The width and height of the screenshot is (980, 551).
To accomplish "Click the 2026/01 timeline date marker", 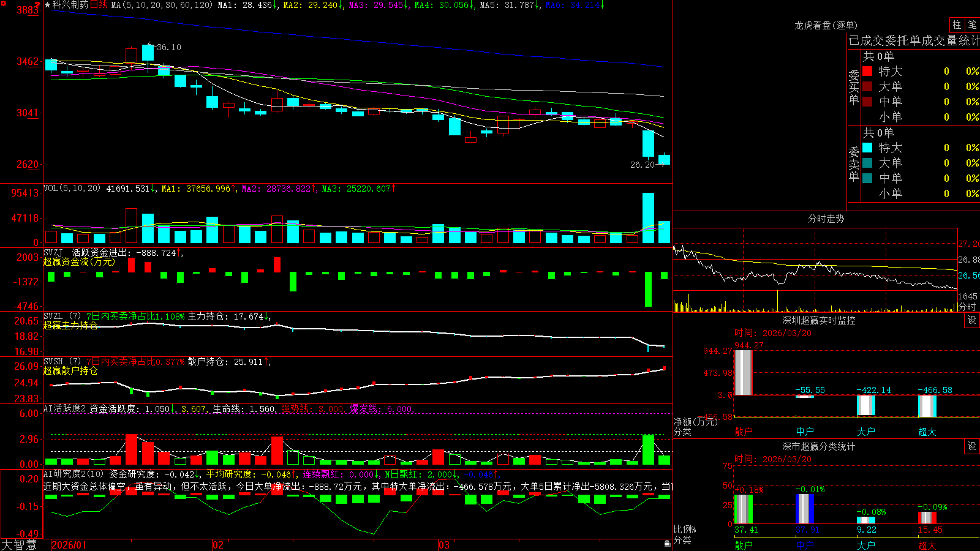I will coord(69,545).
